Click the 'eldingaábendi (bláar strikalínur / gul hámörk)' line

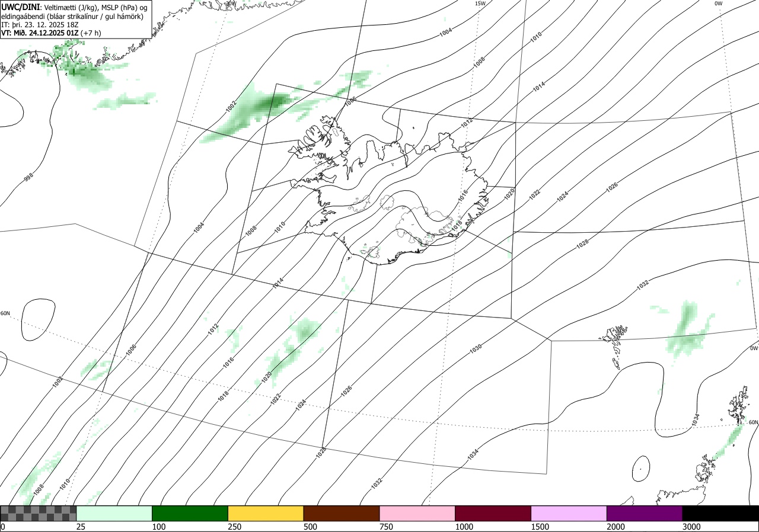pos(72,17)
